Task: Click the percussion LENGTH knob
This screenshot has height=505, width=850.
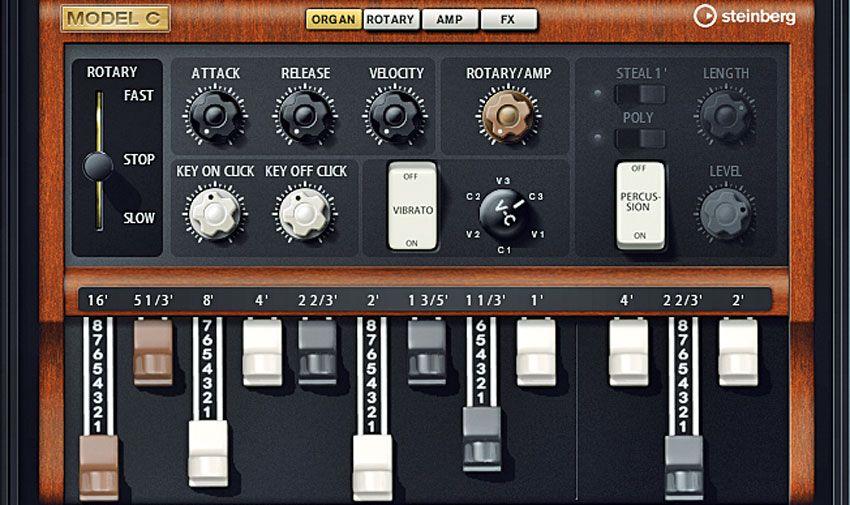Action: coord(725,115)
